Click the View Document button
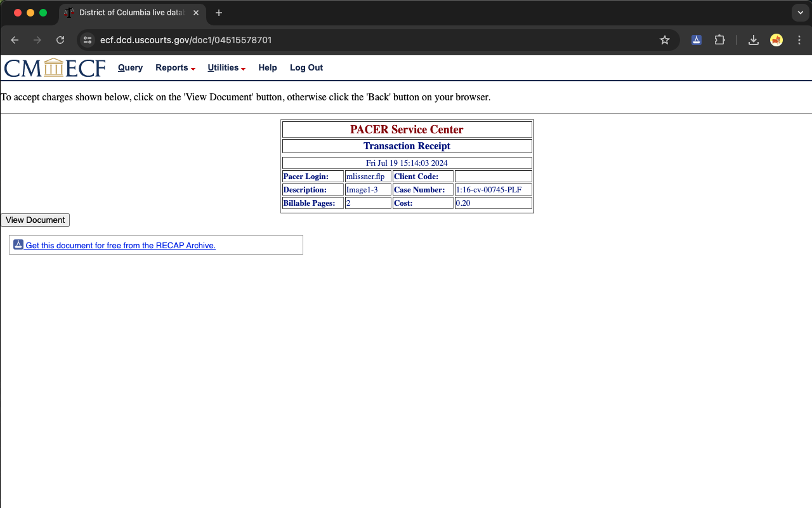 point(35,220)
